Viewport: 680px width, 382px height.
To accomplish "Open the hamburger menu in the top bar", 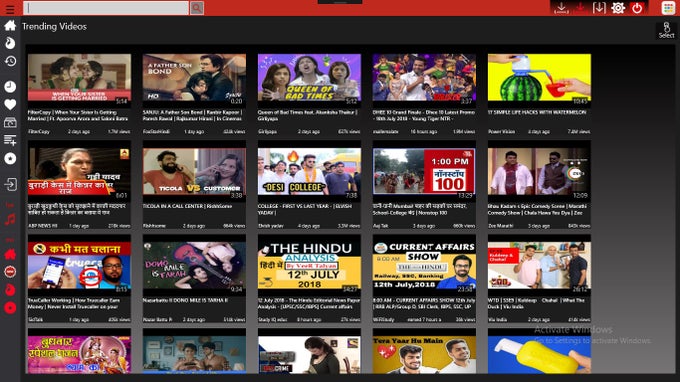I will (10, 8).
